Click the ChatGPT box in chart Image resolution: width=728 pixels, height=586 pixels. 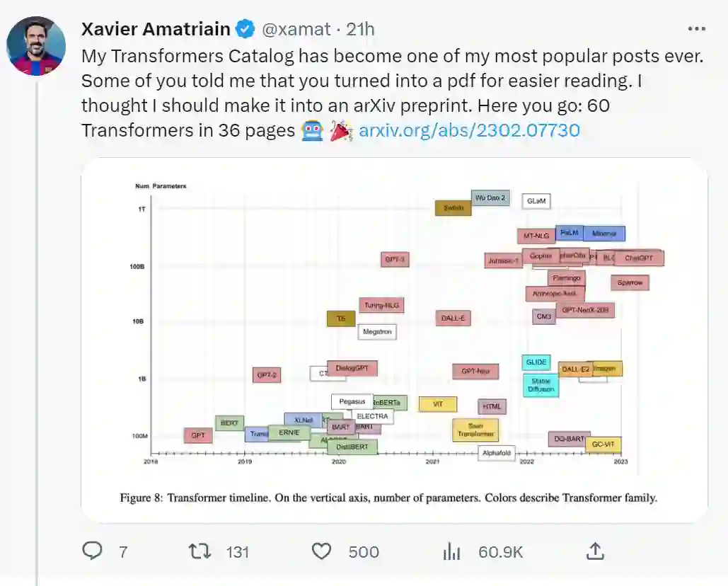click(639, 258)
